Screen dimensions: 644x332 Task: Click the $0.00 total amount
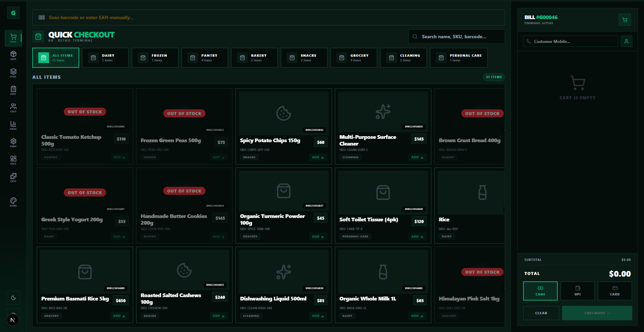click(x=620, y=274)
